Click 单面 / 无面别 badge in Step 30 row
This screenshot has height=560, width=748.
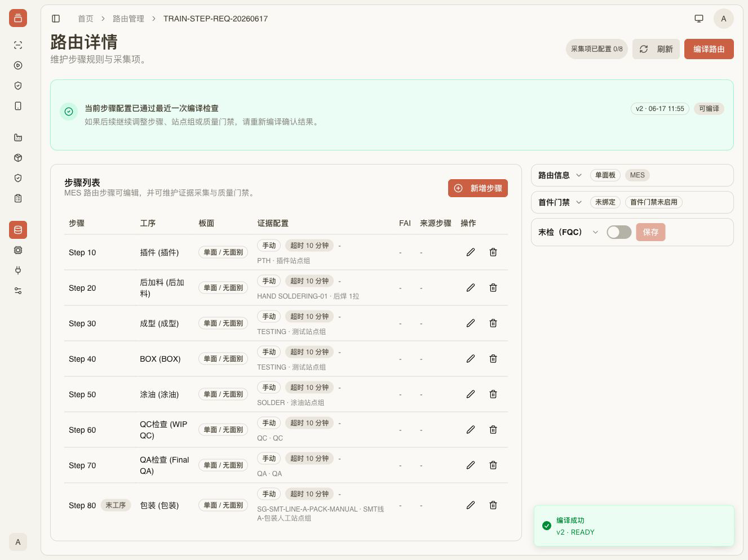point(223,323)
